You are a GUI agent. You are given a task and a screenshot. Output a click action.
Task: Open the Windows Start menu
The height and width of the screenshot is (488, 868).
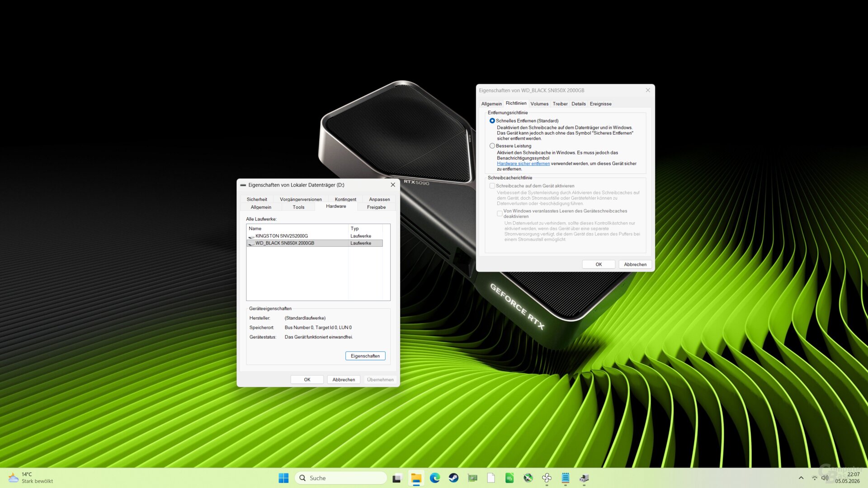click(x=283, y=478)
